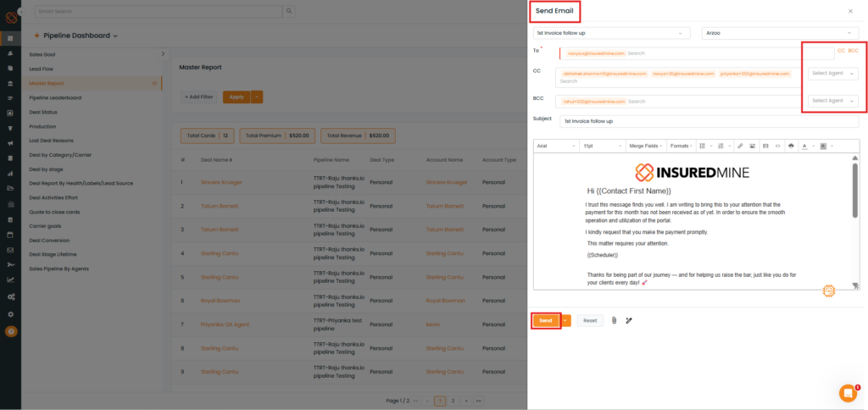
Task: Open the chat support bubble icon
Action: pyautogui.click(x=847, y=393)
